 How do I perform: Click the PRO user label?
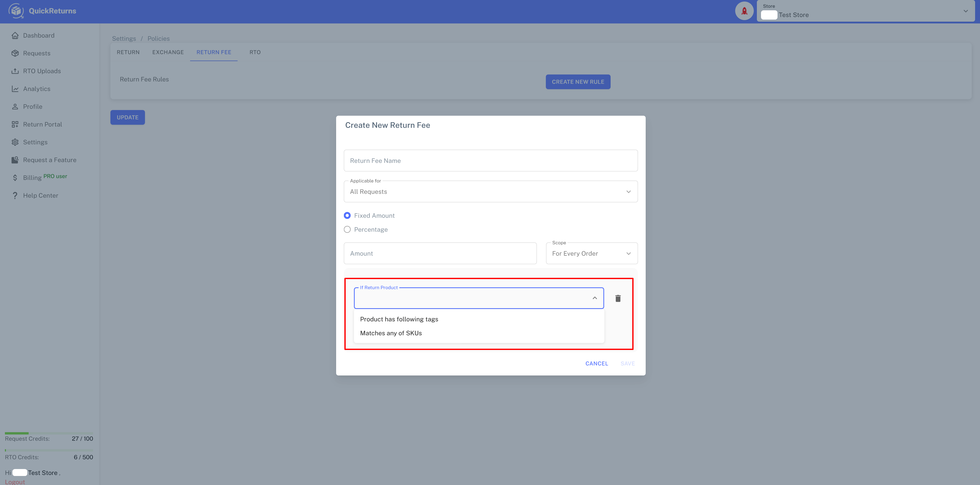click(x=55, y=176)
